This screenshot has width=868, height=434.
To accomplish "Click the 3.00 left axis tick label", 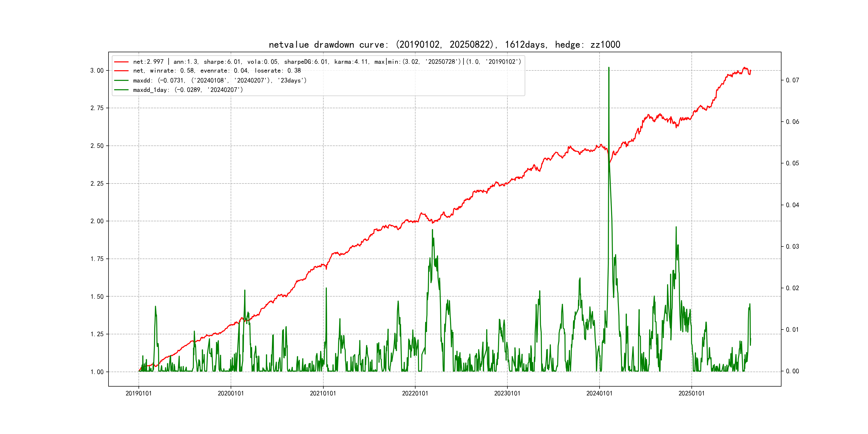I will [x=97, y=71].
